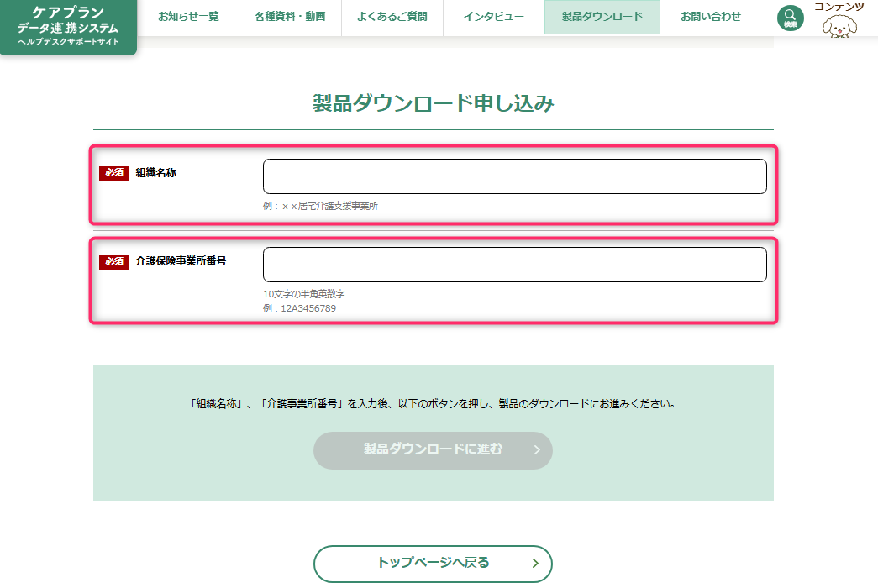Select the インタビュー navigation item
The height and width of the screenshot is (588, 878).
pyautogui.click(x=494, y=17)
